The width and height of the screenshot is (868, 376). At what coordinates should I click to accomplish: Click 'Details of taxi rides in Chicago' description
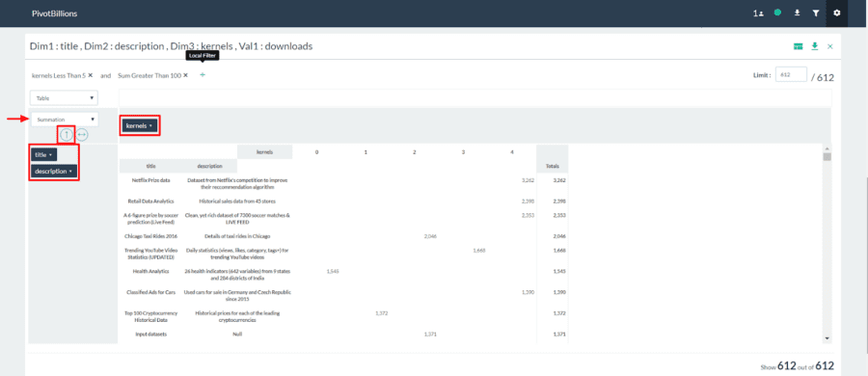tap(237, 236)
